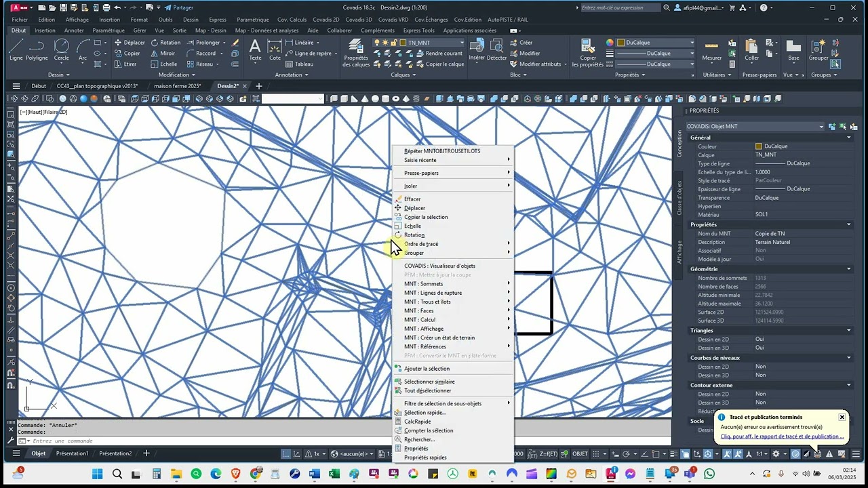Toggle TN_MNT layer lock icon

(394, 43)
